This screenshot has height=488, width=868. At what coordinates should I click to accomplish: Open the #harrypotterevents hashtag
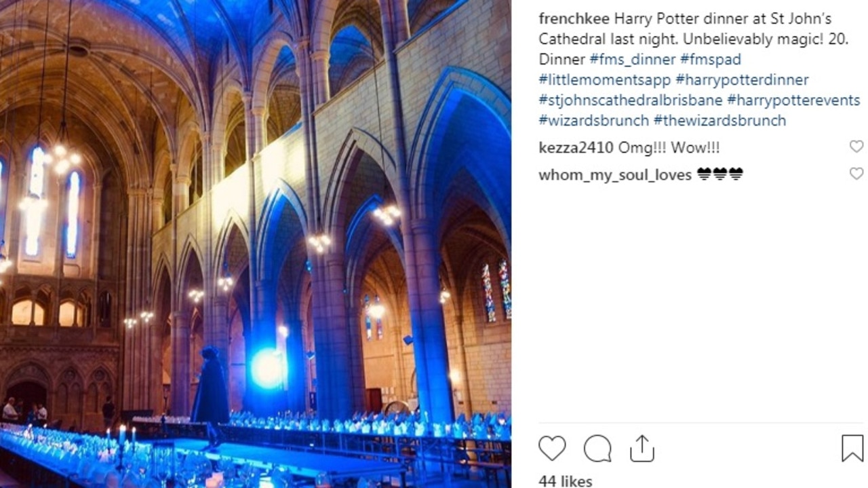tap(793, 100)
